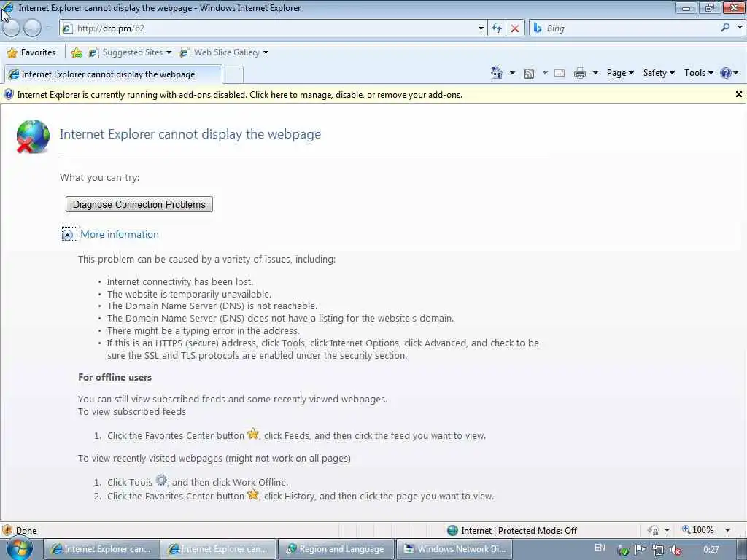Switch to the first Internet Explorer taskbar button

click(101, 549)
